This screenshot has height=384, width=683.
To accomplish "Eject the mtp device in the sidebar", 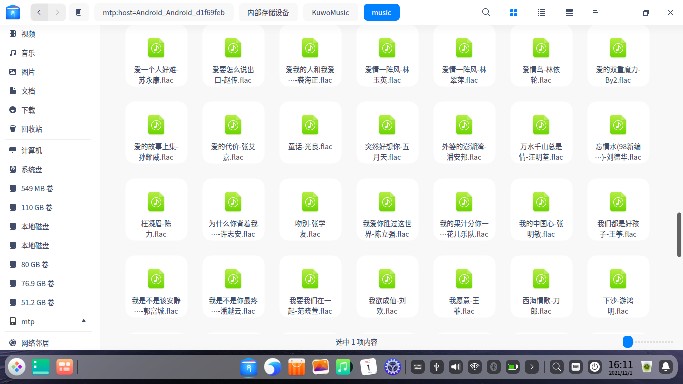I will (x=84, y=321).
